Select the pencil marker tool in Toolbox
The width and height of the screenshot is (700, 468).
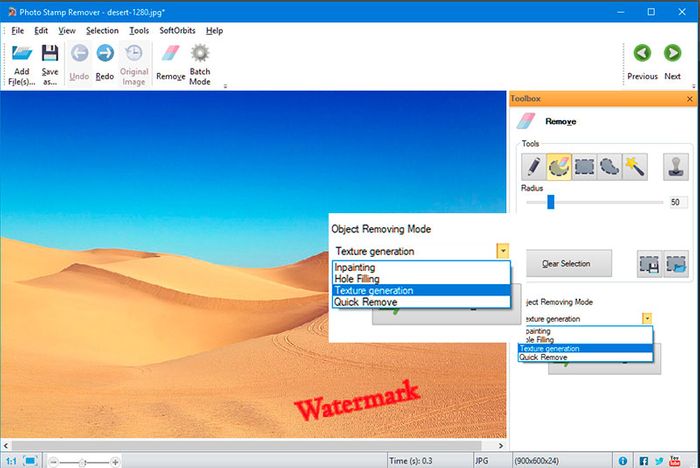[533, 165]
